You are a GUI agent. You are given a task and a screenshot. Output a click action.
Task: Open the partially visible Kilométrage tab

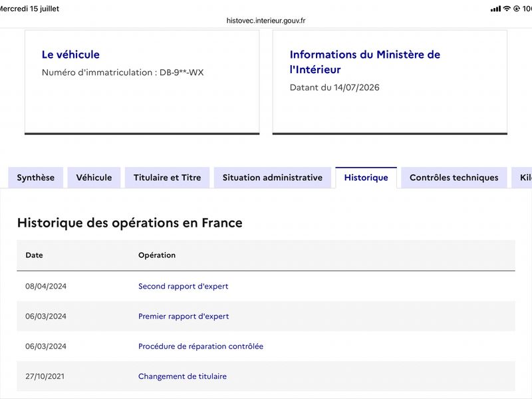522,178
